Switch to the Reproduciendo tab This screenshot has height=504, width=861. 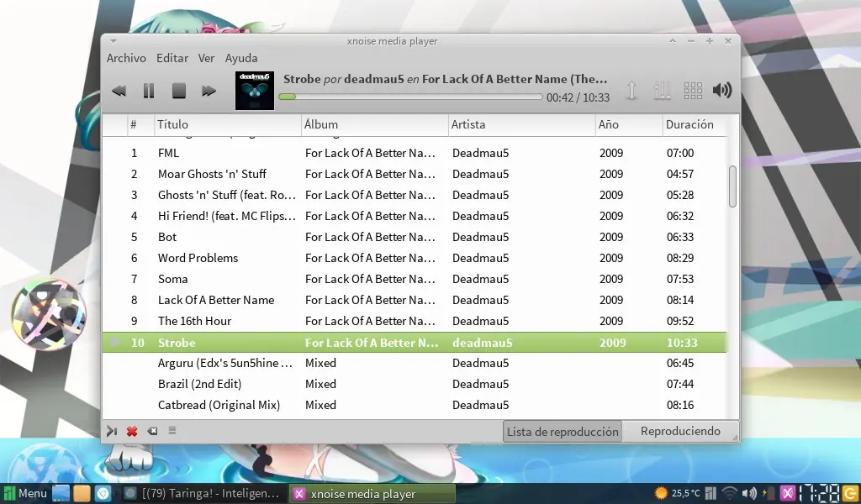click(x=680, y=431)
